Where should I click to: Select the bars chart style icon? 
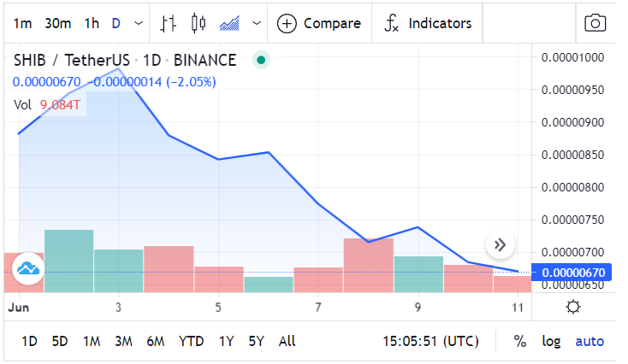tap(169, 23)
